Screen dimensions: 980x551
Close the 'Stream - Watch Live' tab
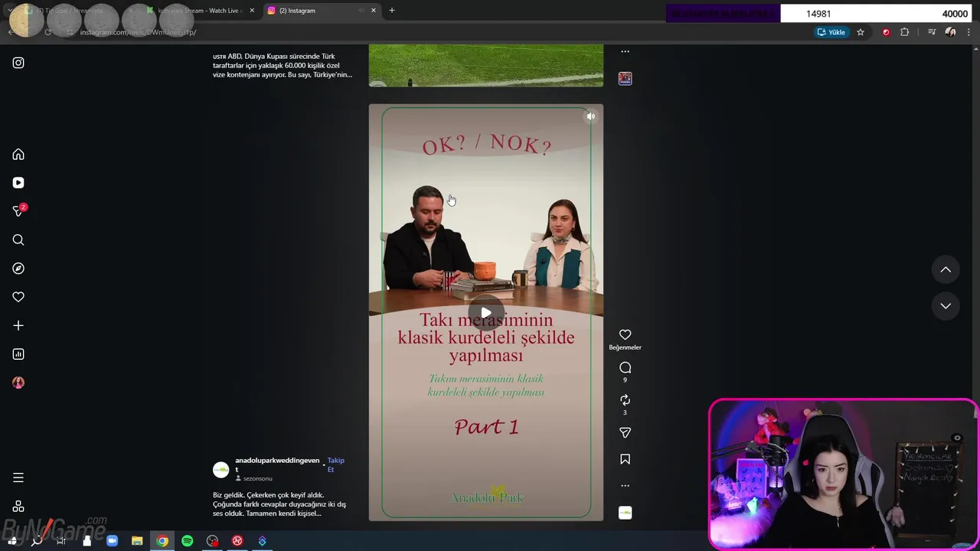(252, 11)
